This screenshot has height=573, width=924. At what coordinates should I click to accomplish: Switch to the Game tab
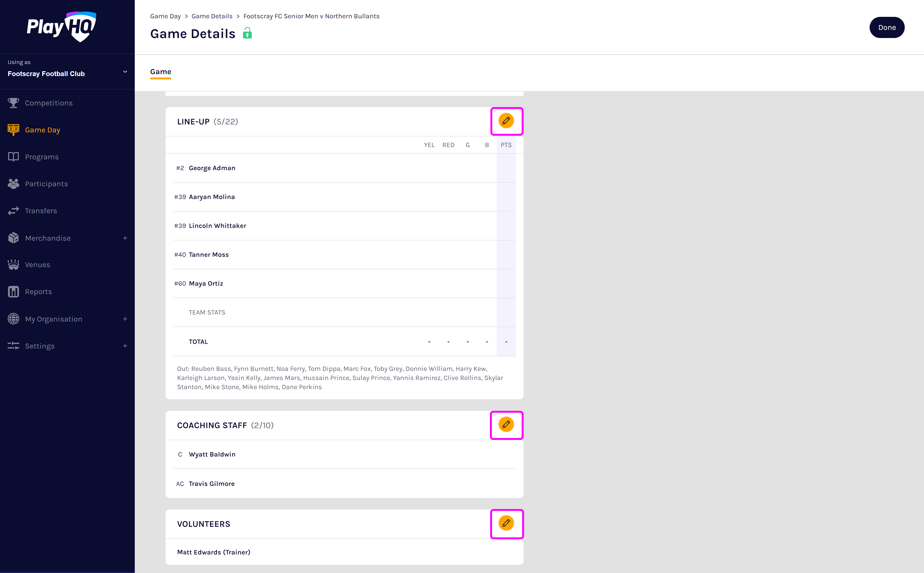click(161, 72)
